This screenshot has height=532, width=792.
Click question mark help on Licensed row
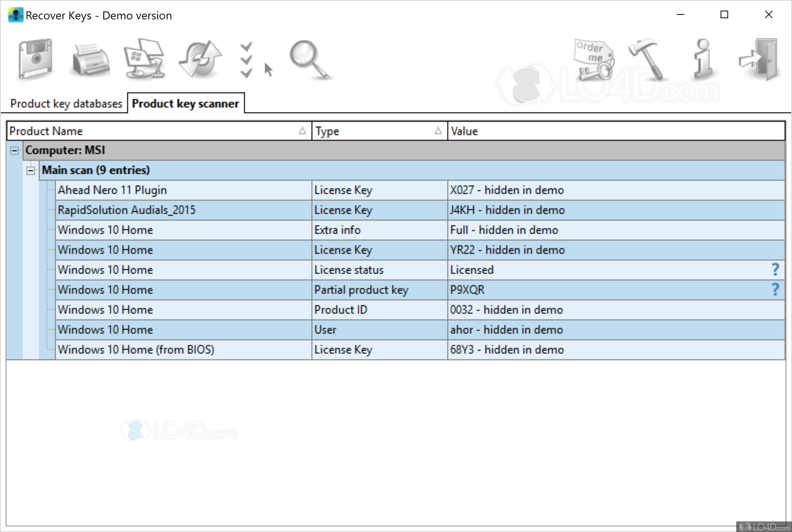pos(775,269)
